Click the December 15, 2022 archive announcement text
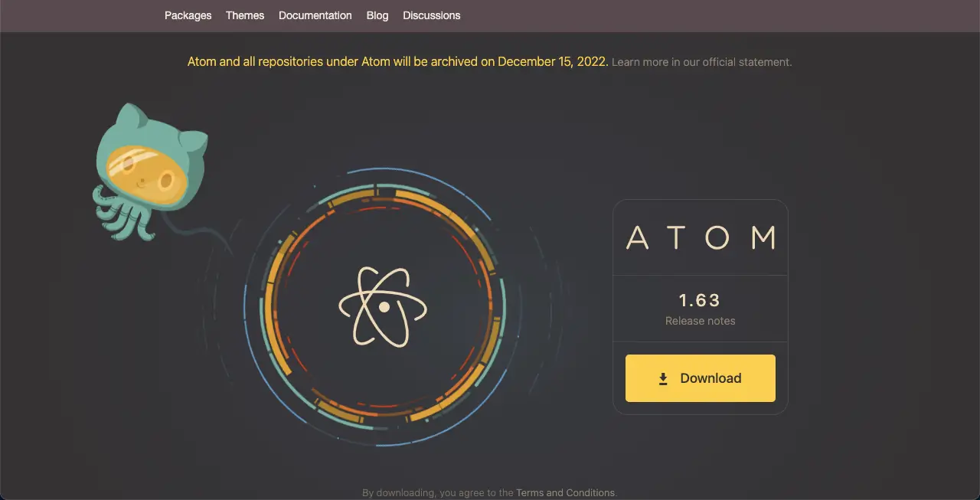 (398, 61)
